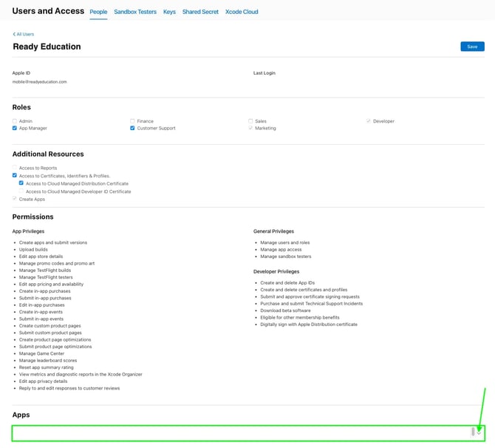Select 'Manage app access' list item
This screenshot has width=495, height=448.
coord(281,250)
